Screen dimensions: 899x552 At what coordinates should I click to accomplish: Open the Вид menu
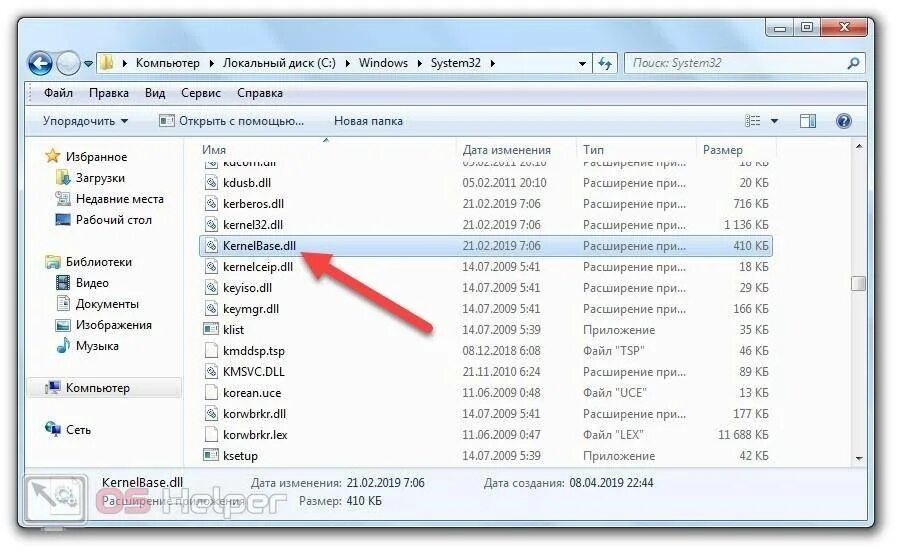(x=155, y=93)
